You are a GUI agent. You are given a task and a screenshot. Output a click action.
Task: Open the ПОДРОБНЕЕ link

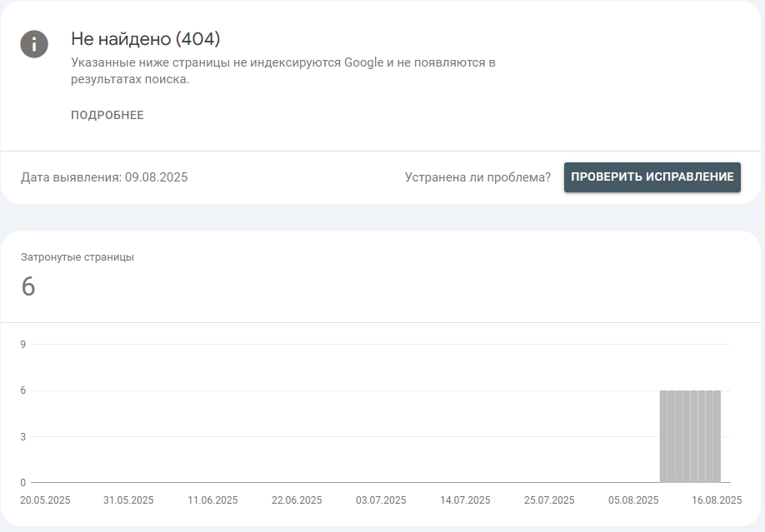tap(107, 115)
